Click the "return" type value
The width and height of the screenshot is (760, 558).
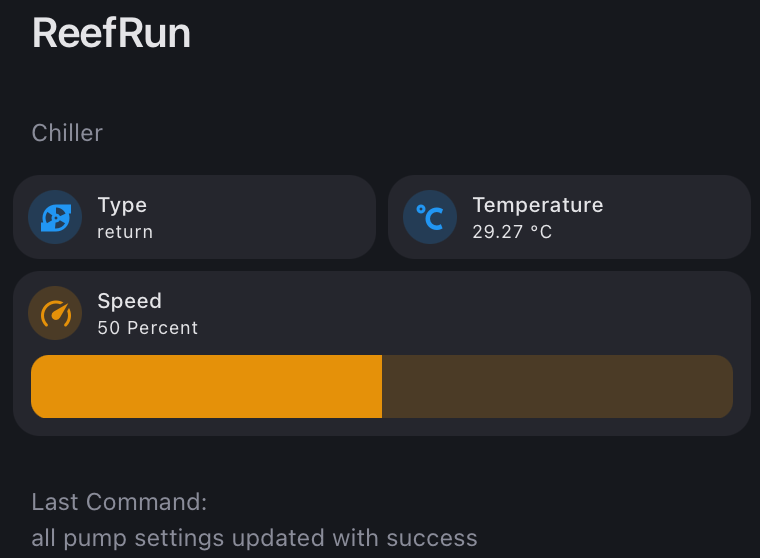(125, 232)
